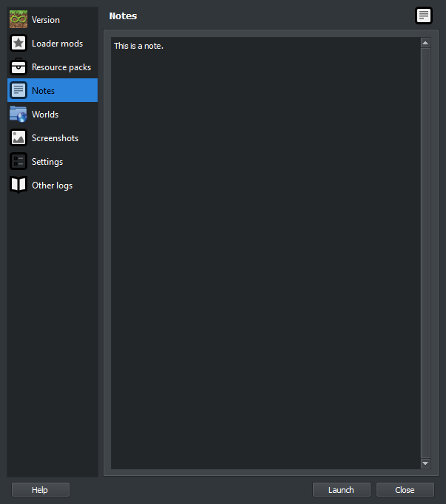Image resolution: width=446 pixels, height=504 pixels.
Task: Click the text "This is a note."
Action: click(139, 46)
